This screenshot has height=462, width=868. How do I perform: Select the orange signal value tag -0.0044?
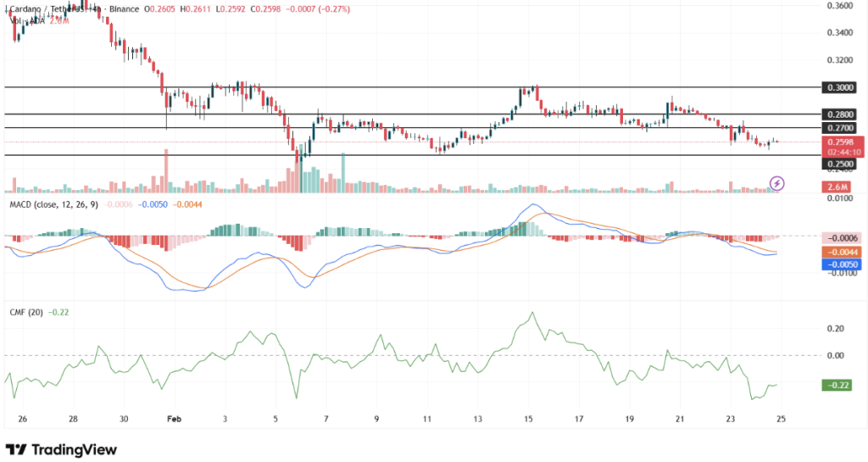click(x=842, y=252)
